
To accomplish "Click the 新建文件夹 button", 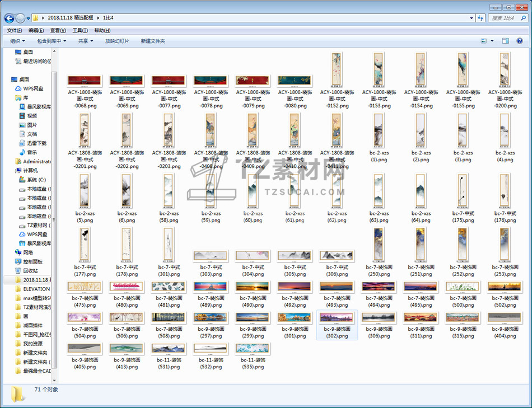I will [153, 41].
